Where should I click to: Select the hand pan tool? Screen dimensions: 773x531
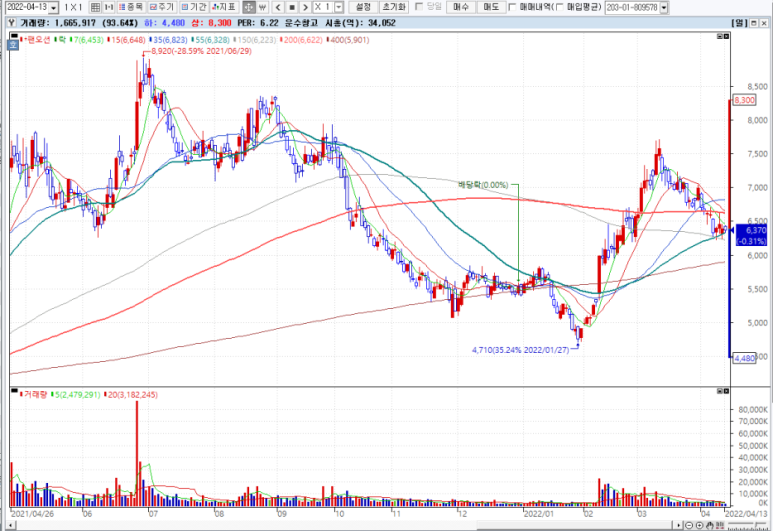(710, 526)
